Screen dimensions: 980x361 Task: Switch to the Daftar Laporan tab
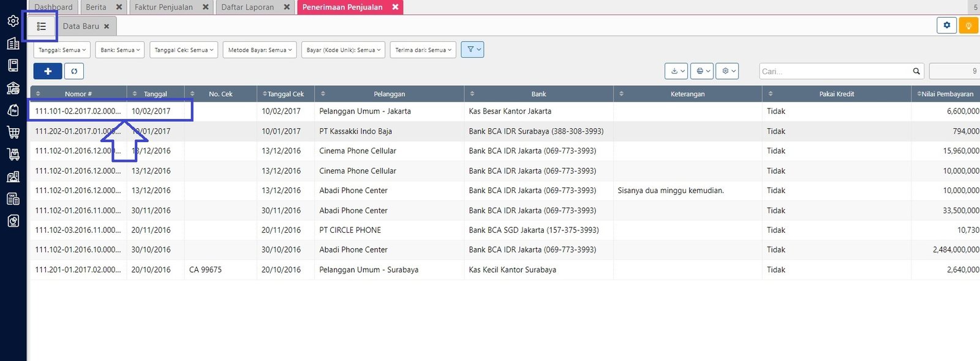tap(247, 7)
